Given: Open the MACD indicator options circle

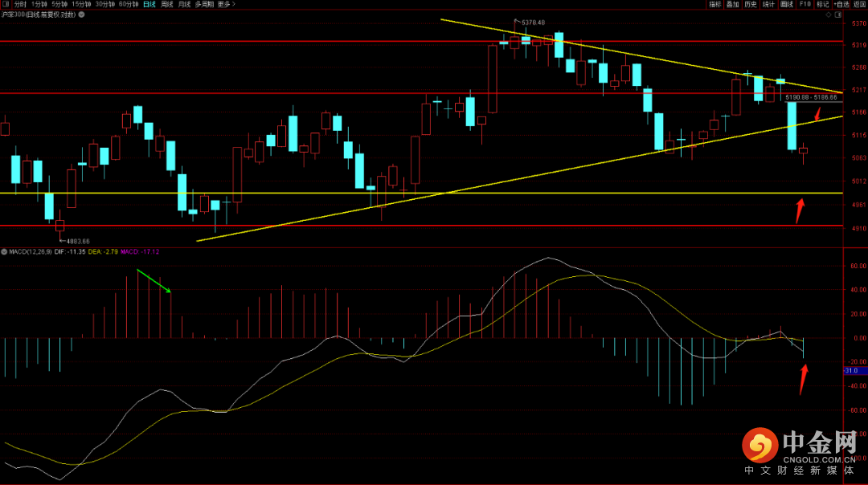Looking at the screenshot, I should coord(4,251).
